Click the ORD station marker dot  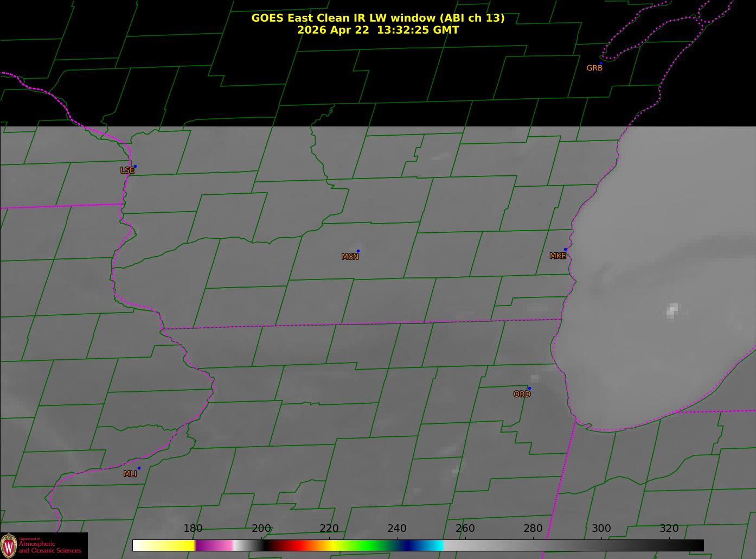point(529,388)
